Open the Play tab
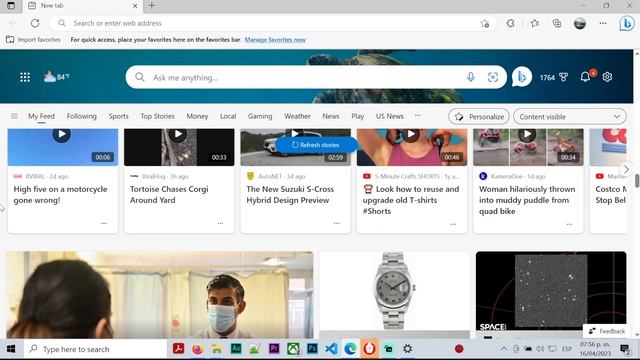Screen dimensions: 640x360 pyautogui.click(x=358, y=116)
